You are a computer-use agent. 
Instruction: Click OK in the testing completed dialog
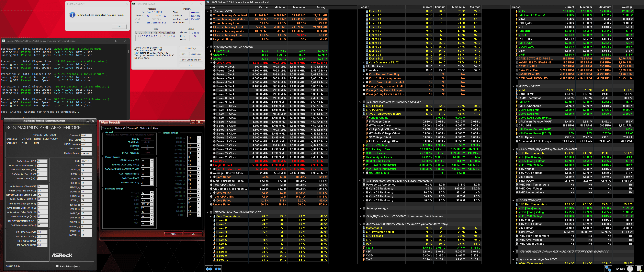(119, 27)
